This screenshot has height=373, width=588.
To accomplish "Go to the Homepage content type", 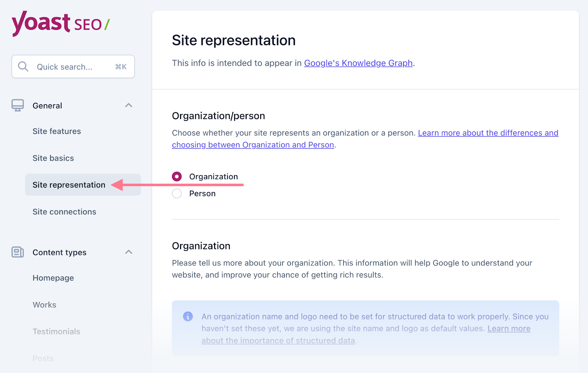I will pos(53,278).
